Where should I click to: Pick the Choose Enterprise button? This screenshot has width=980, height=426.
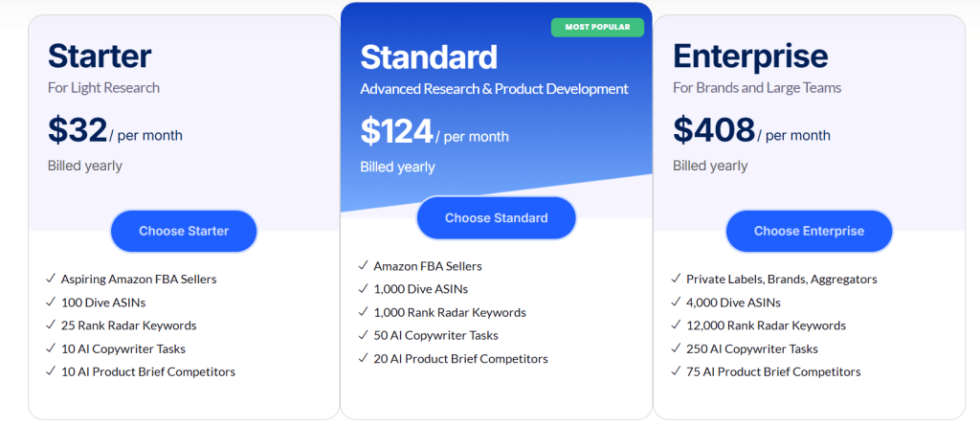point(809,231)
